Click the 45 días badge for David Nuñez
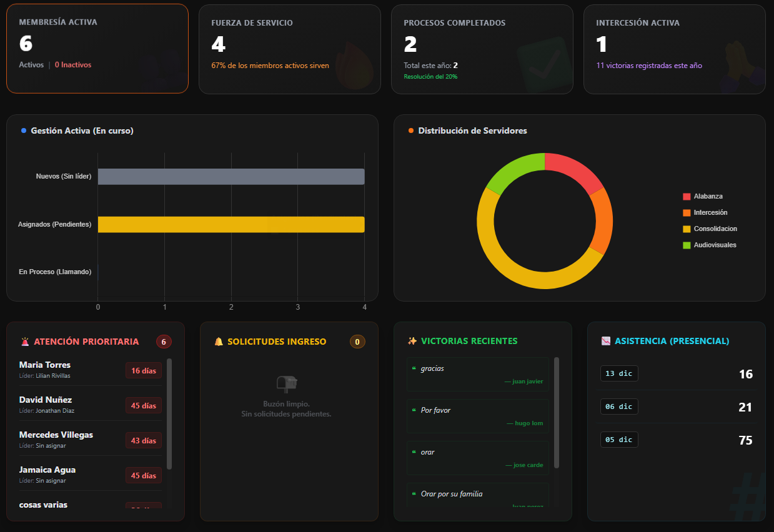 tap(144, 406)
